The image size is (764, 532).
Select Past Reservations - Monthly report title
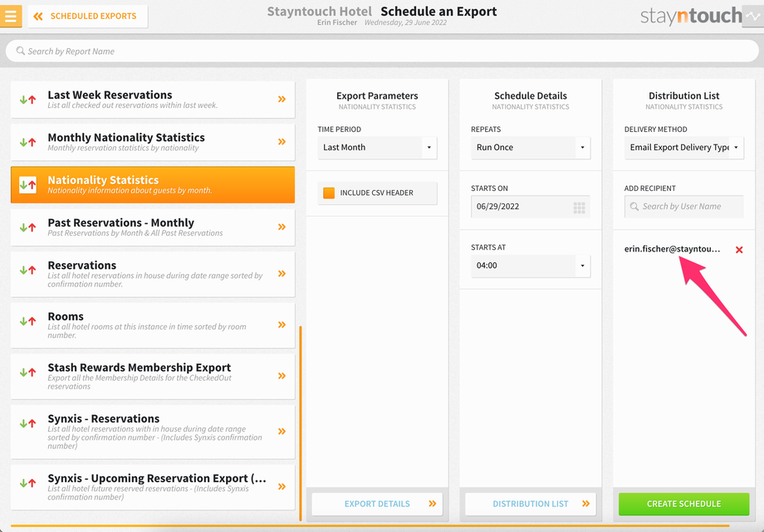coord(121,222)
